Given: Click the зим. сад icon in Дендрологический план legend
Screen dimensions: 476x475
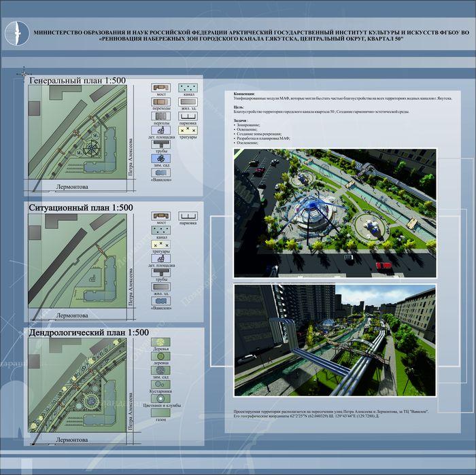Looking at the screenshot, I should 160,370.
